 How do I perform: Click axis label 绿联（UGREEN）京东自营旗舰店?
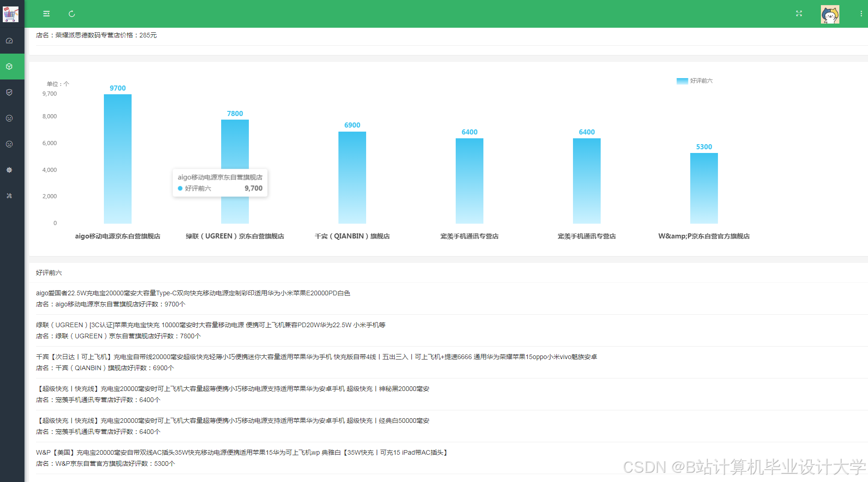point(235,236)
